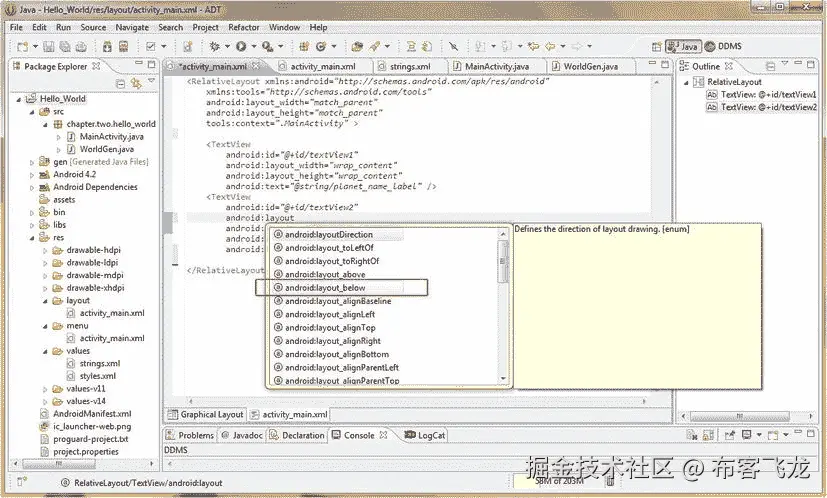Select TextView @+id/textView2 in Outline

(762, 107)
